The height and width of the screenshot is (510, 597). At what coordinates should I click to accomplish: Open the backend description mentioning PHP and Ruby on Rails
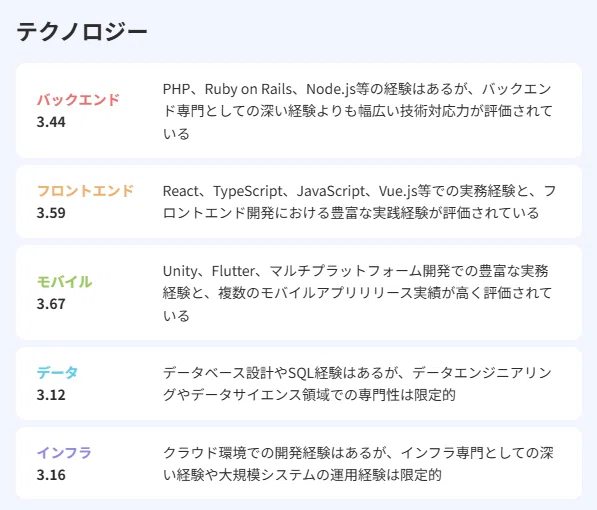click(358, 111)
